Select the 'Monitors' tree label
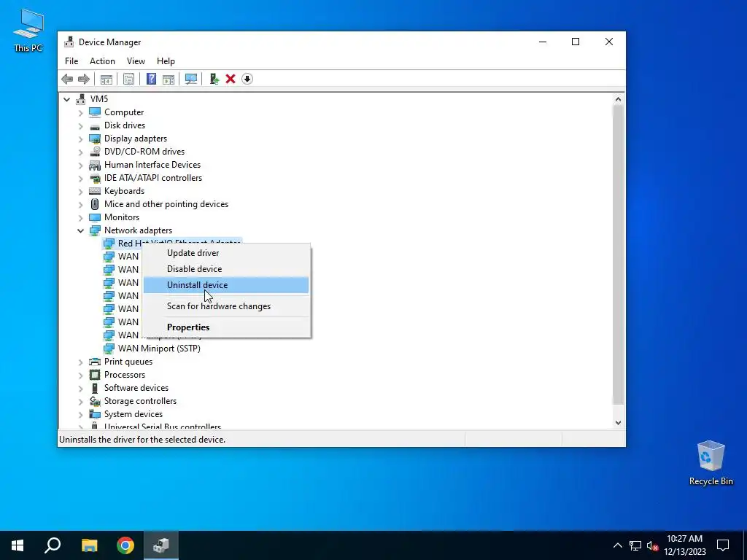Viewport: 747px width, 560px height. pyautogui.click(x=122, y=217)
